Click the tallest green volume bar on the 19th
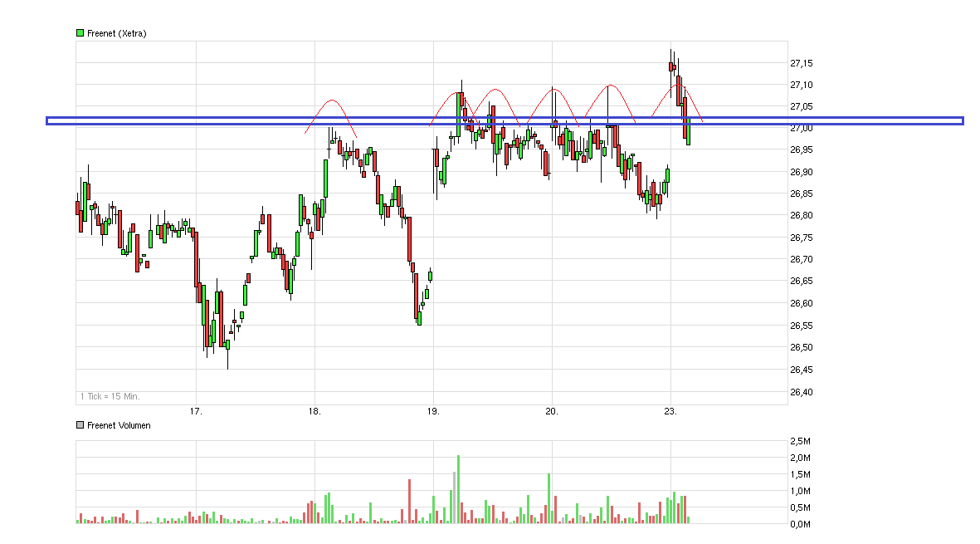The width and height of the screenshot is (980, 544). point(458,489)
